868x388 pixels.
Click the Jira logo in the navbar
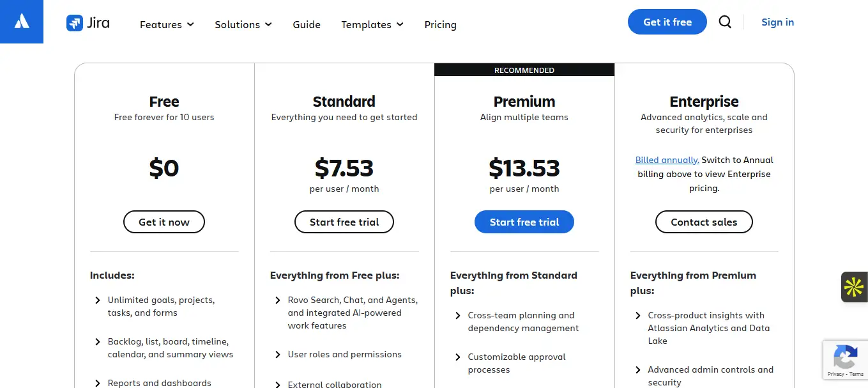[88, 22]
